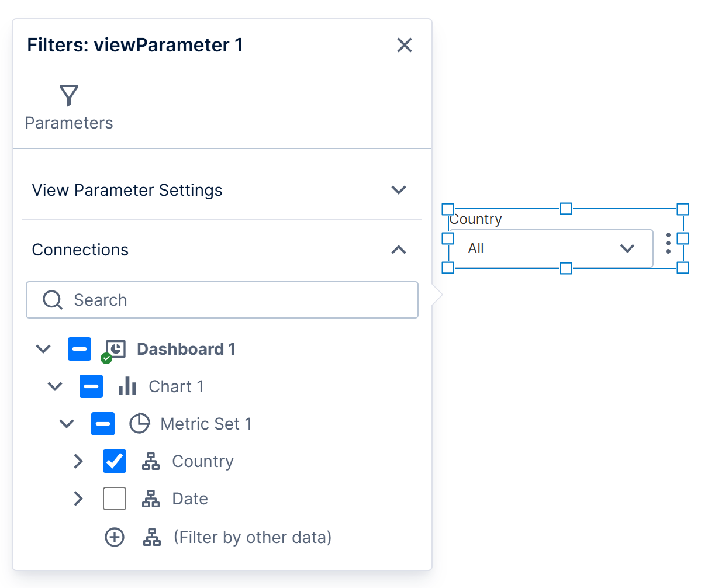Toggle the Metric Set 1 checkbox

(x=103, y=424)
